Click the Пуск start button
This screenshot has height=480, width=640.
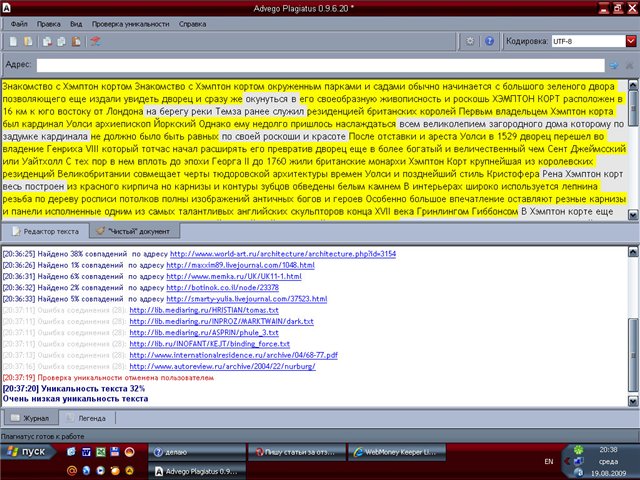coord(30,452)
